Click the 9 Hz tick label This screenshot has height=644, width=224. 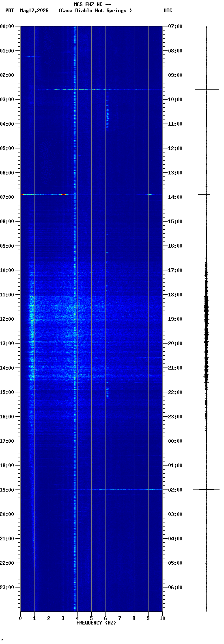pyautogui.click(x=148, y=618)
